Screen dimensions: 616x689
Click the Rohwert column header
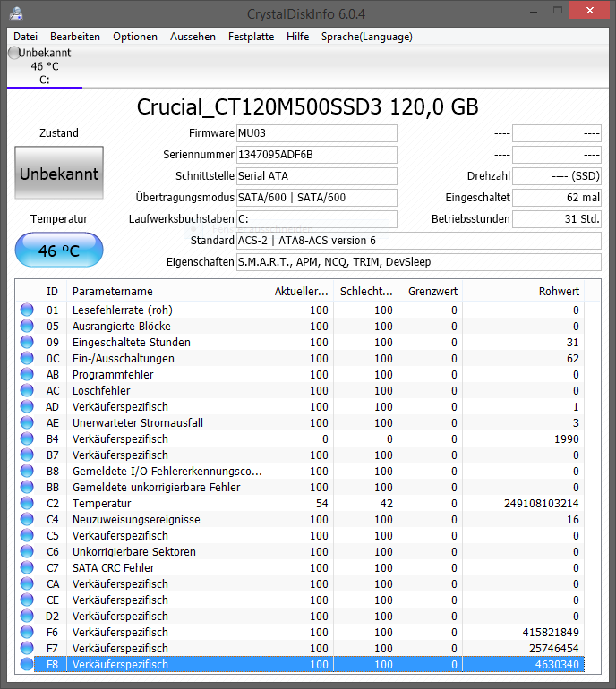[x=523, y=292]
